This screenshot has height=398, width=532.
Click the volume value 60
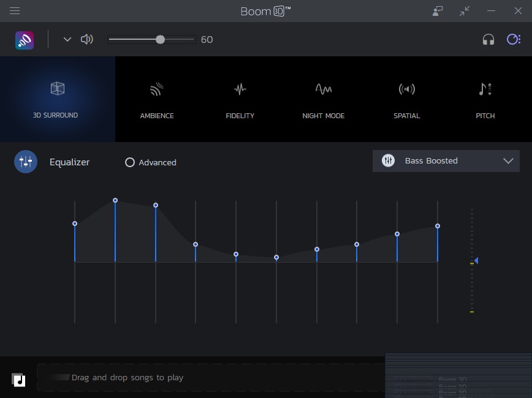pos(207,40)
